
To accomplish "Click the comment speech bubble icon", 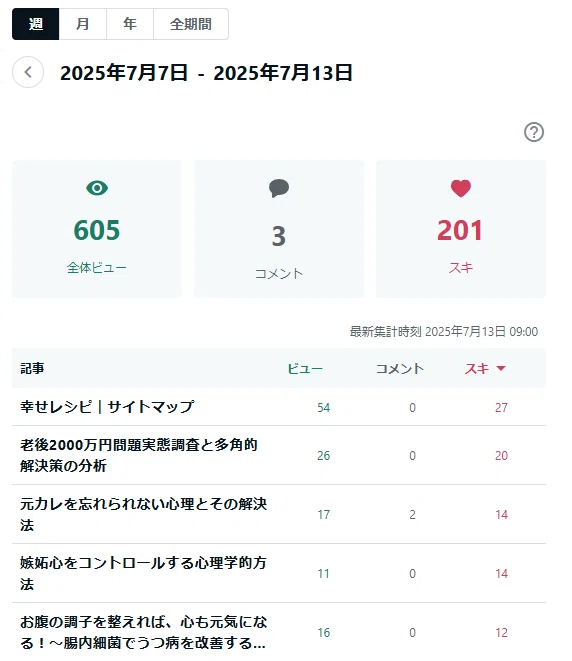I will (279, 188).
